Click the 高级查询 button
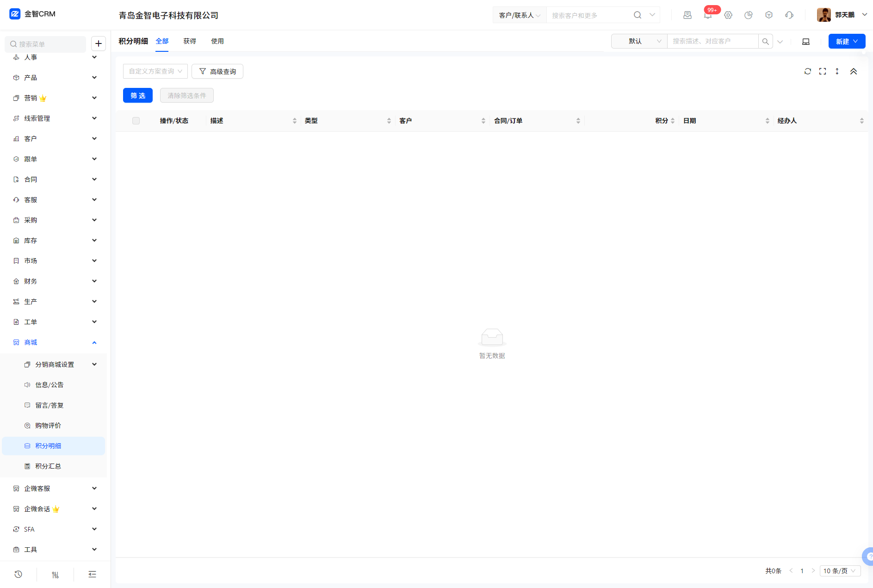The width and height of the screenshot is (873, 588). [217, 71]
